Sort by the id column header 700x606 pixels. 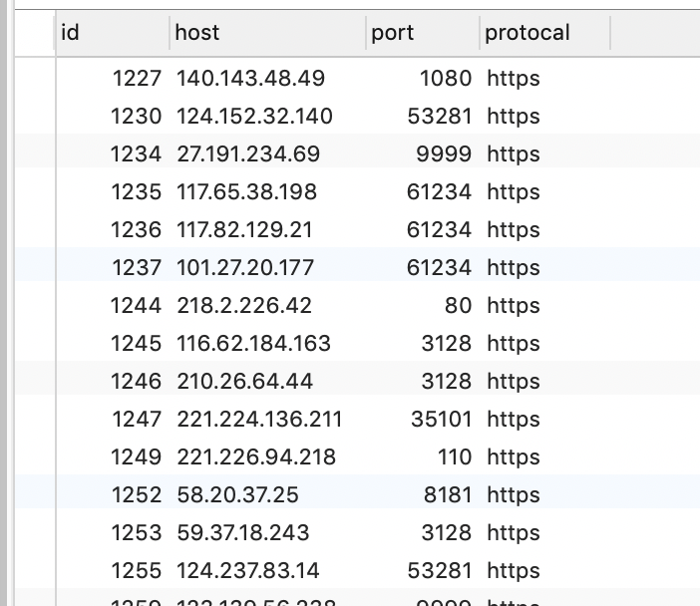click(71, 33)
